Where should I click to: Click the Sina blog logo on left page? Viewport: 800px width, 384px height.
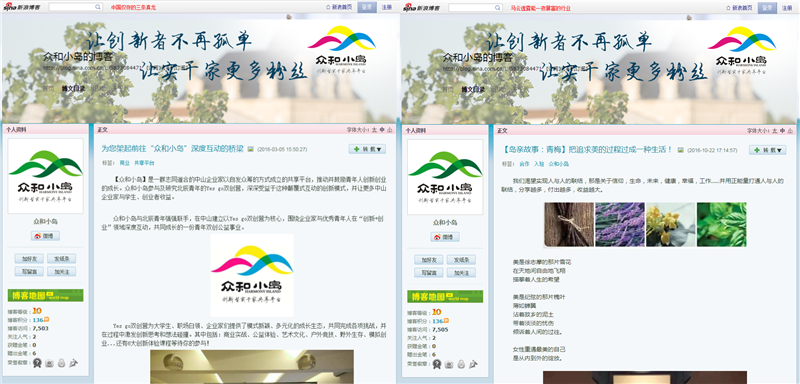pyautogui.click(x=23, y=7)
